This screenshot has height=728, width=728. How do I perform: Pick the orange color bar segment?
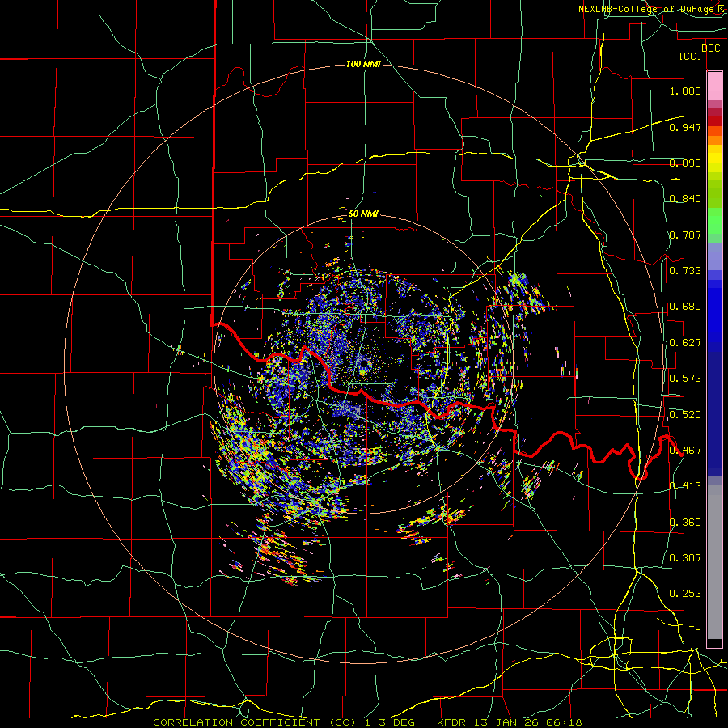point(714,140)
